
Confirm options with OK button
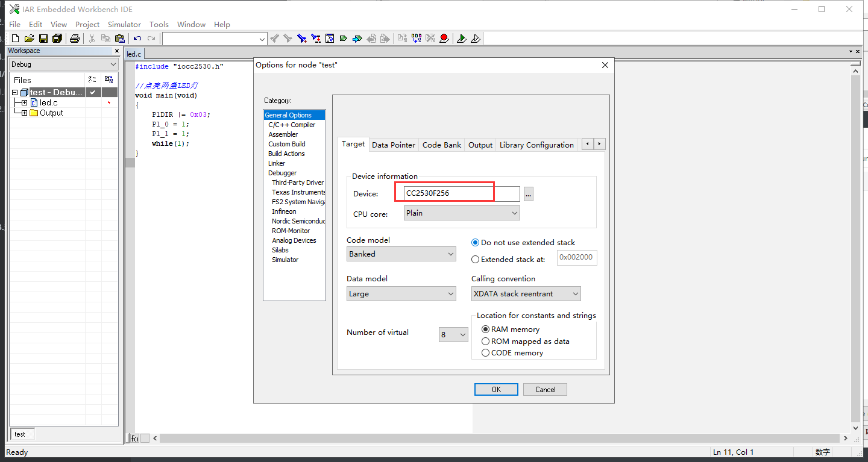coord(496,390)
